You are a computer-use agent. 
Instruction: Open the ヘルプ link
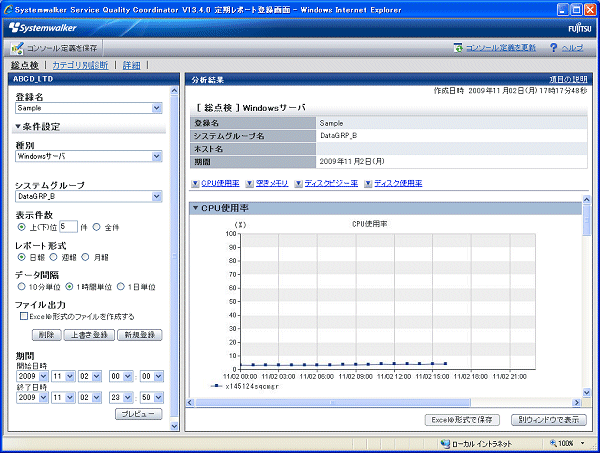point(572,48)
